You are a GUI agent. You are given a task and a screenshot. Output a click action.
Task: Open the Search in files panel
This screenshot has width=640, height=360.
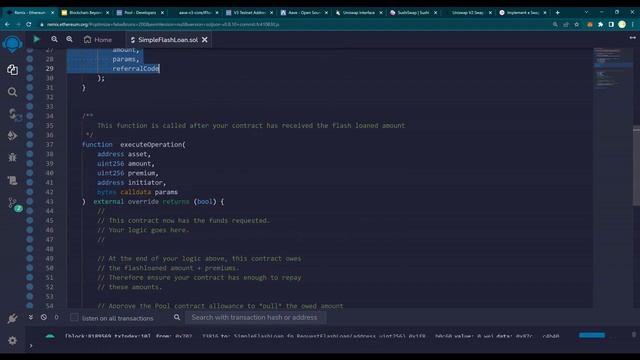click(x=12, y=92)
